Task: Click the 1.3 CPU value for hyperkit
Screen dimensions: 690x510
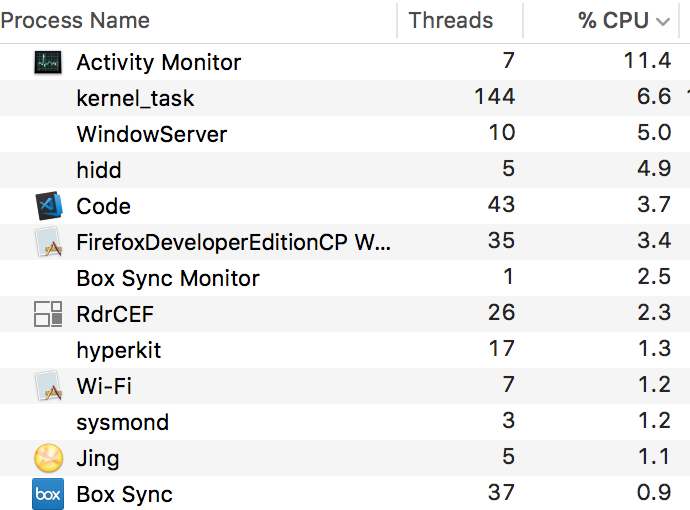Action: tap(654, 349)
